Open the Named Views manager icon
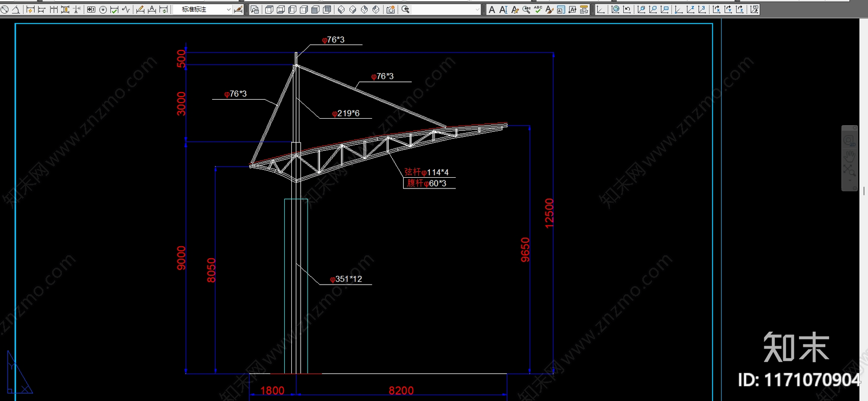 254,9
